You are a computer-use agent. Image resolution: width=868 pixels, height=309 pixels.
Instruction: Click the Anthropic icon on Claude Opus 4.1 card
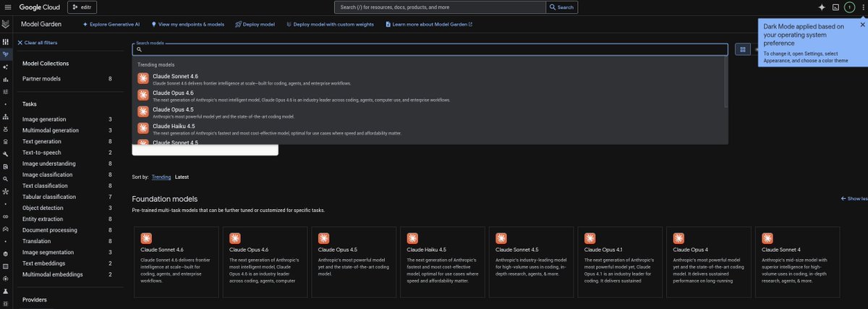[590, 238]
